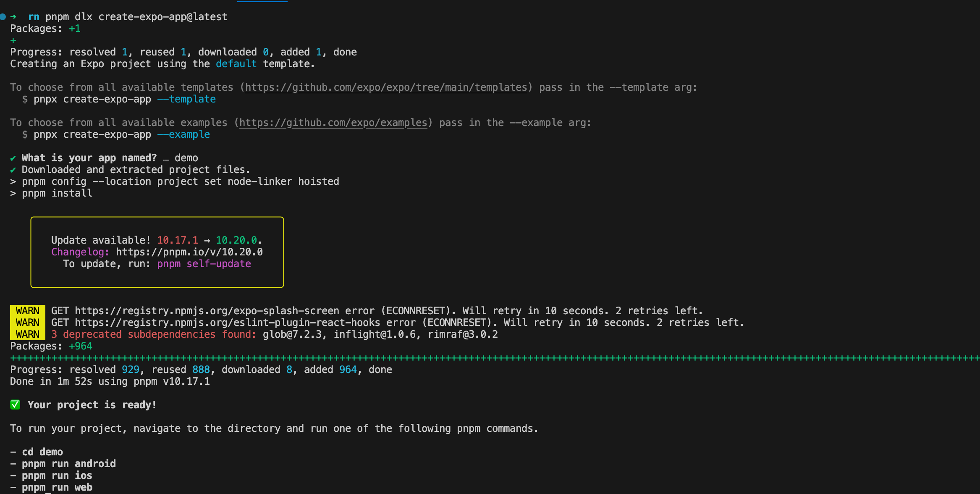Click the WARN badge for eslint-plugin-react-hooks
Screen dimensions: 980x494
click(27, 323)
